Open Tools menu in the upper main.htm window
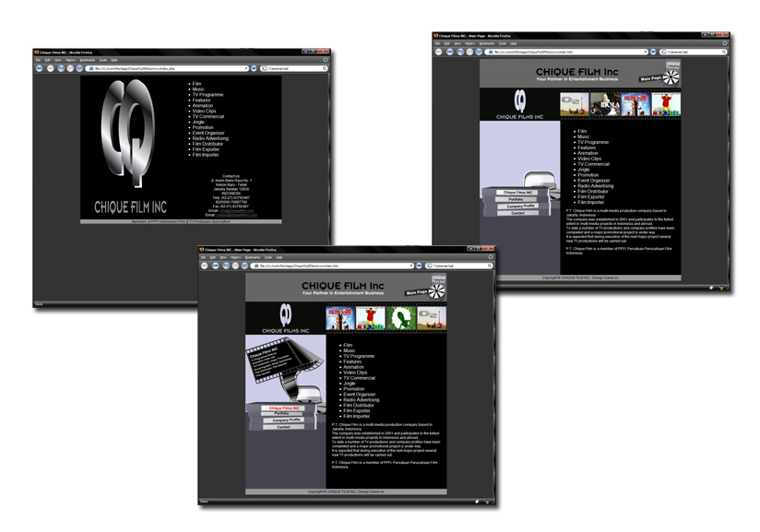Screen dimensions: 760x532 (x=503, y=43)
